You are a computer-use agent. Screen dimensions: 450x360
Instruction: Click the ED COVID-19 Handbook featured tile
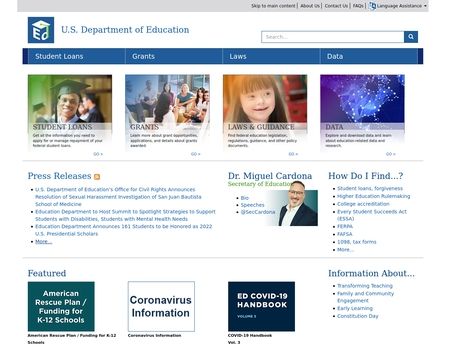(261, 306)
